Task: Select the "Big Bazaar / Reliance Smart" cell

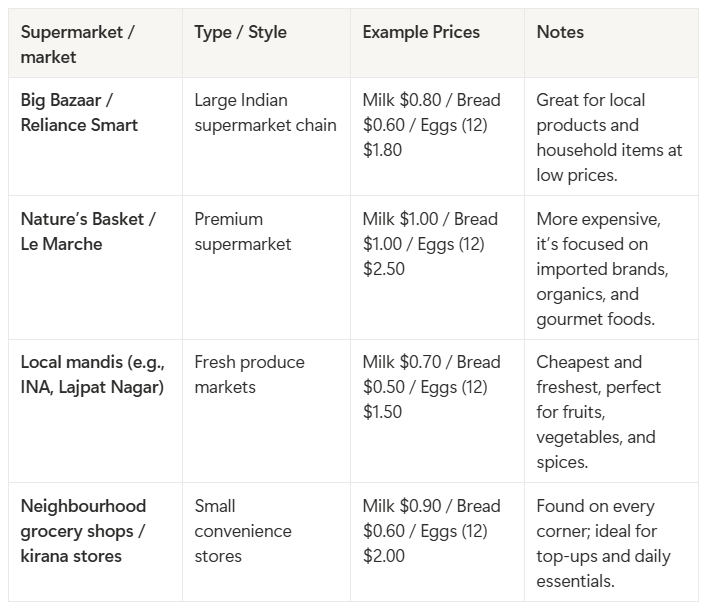Action: coord(79,112)
